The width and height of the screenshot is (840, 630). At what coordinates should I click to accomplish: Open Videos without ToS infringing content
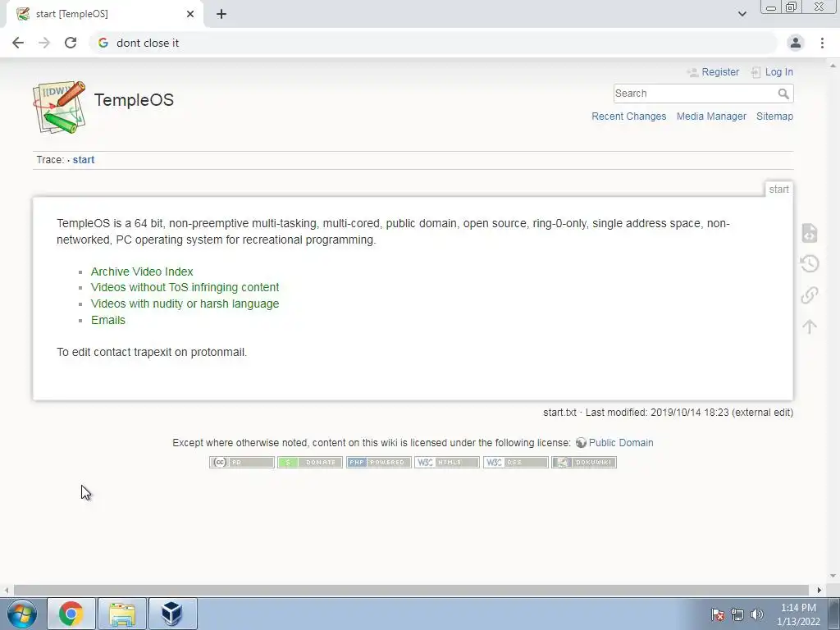click(185, 287)
